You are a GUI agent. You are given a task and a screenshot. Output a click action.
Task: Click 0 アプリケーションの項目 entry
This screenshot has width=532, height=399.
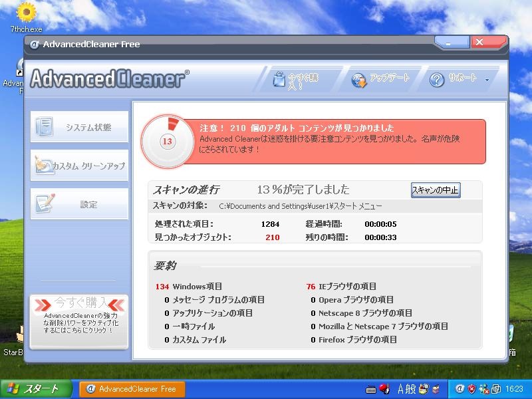pos(208,313)
